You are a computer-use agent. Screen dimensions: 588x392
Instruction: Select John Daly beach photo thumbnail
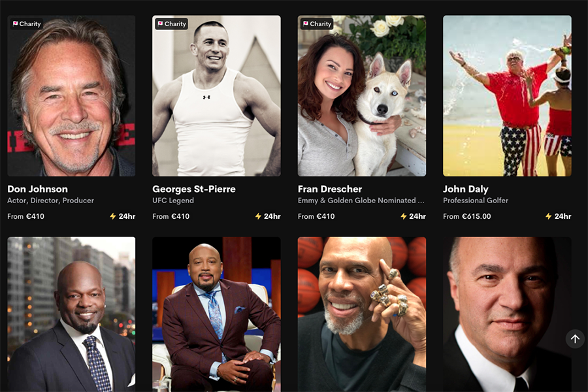click(507, 95)
